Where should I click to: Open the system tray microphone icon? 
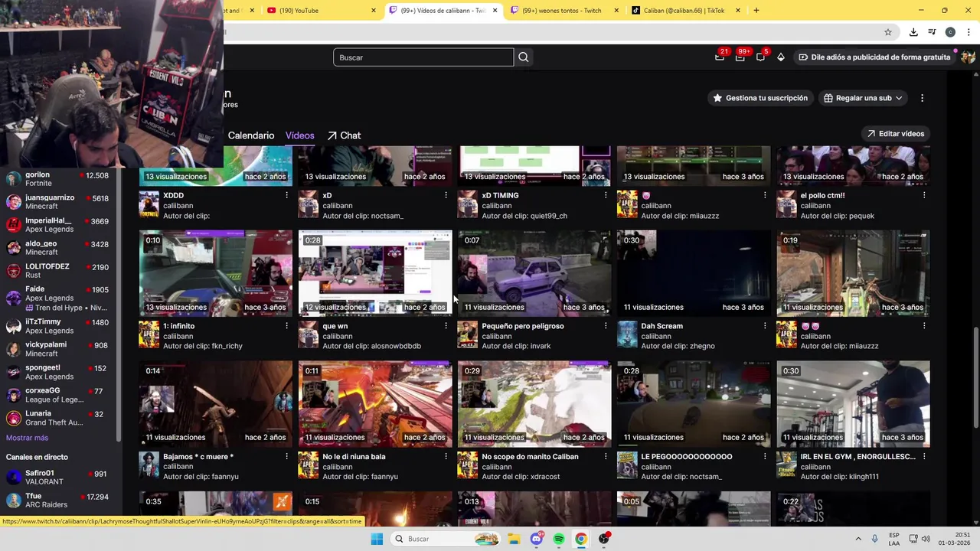(875, 539)
